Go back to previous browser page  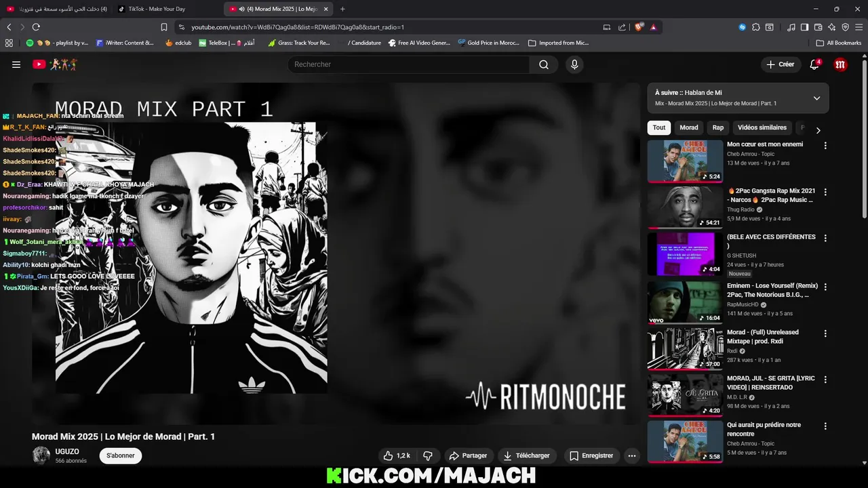[x=9, y=27]
